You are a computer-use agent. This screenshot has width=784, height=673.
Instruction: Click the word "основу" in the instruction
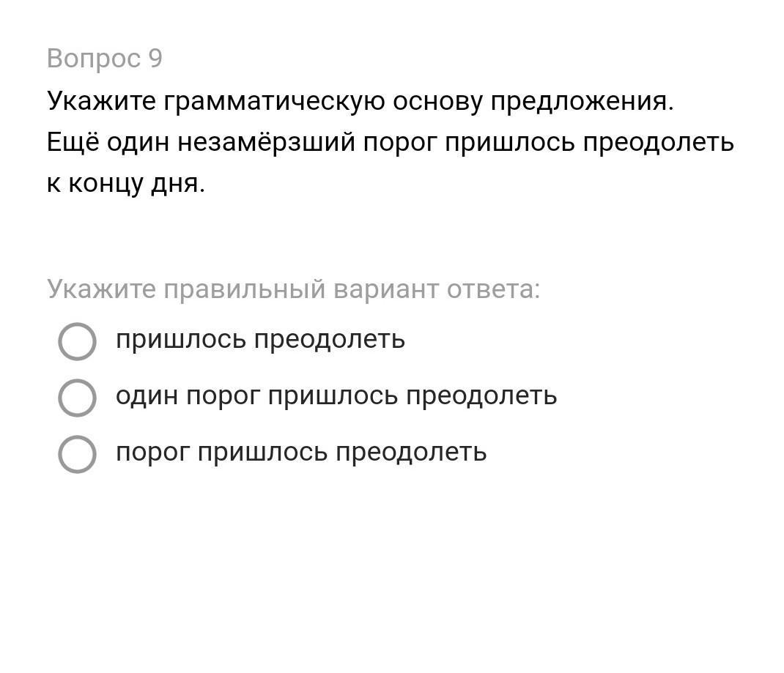[x=437, y=101]
